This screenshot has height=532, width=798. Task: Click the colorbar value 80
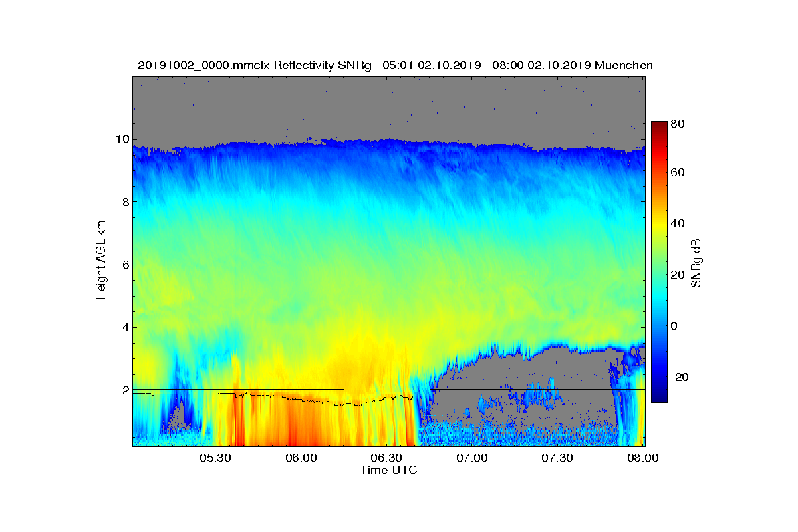pyautogui.click(x=678, y=124)
